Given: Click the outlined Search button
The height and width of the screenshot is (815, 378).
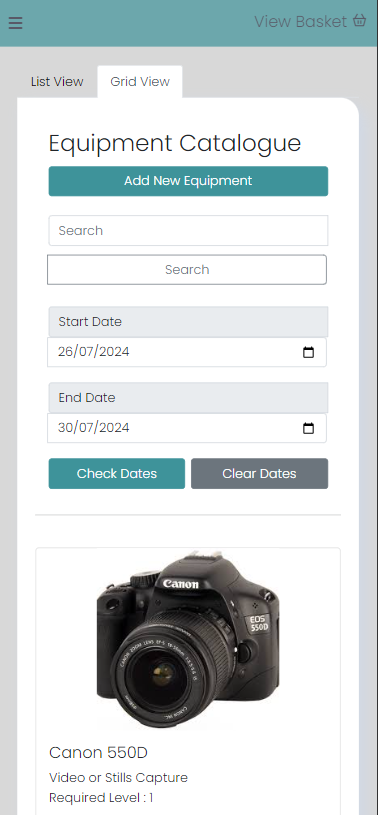Looking at the screenshot, I should click(x=187, y=270).
